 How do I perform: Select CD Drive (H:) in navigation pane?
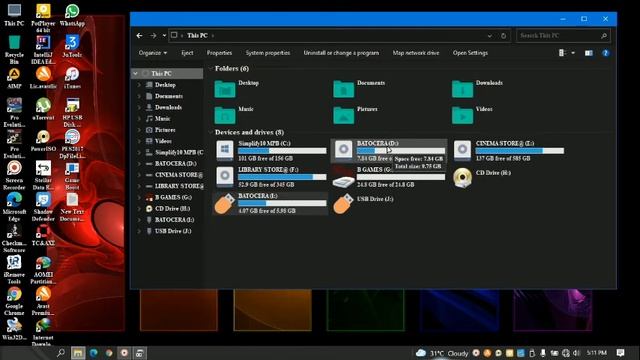172,209
